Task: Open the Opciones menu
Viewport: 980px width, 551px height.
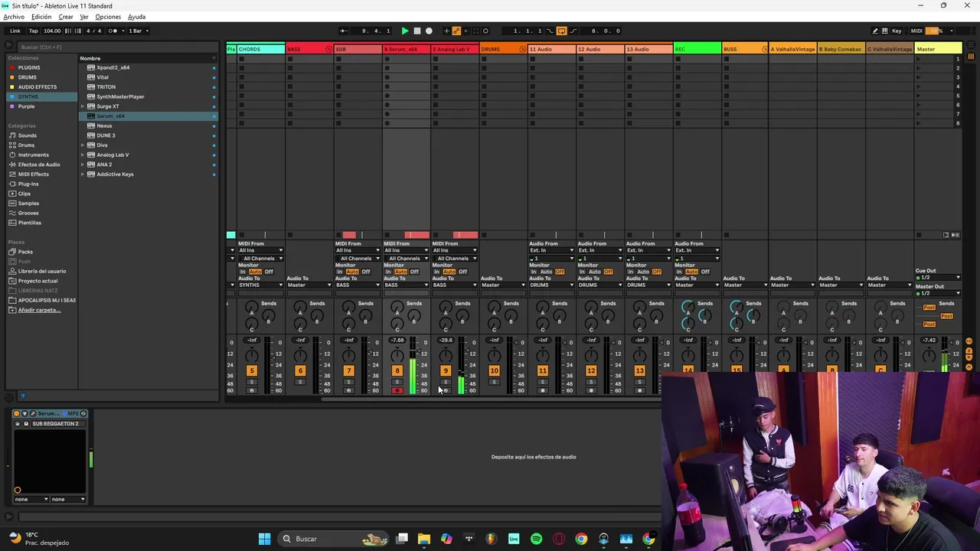Action: [x=108, y=17]
